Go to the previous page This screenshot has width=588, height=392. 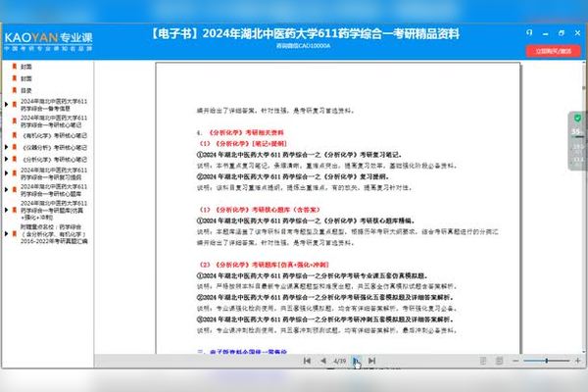(x=323, y=361)
